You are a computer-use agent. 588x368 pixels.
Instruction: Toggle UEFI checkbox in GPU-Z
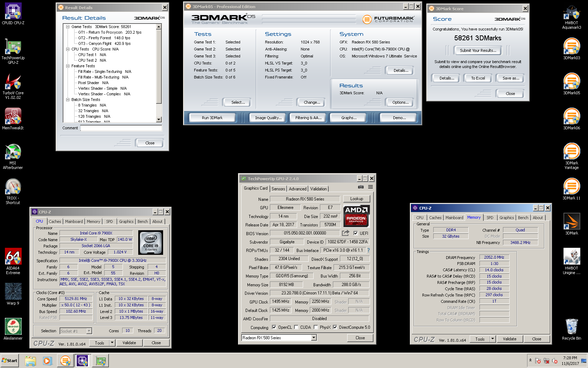(x=356, y=233)
